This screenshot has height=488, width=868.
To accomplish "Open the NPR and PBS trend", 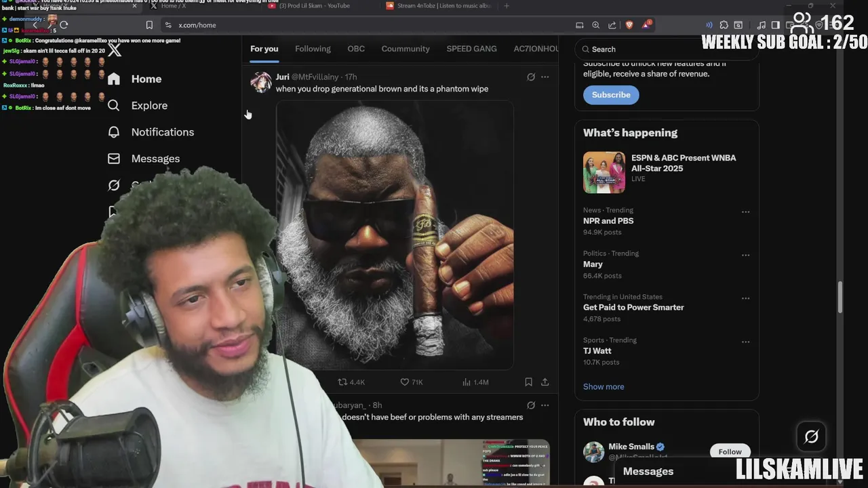I will click(x=608, y=221).
